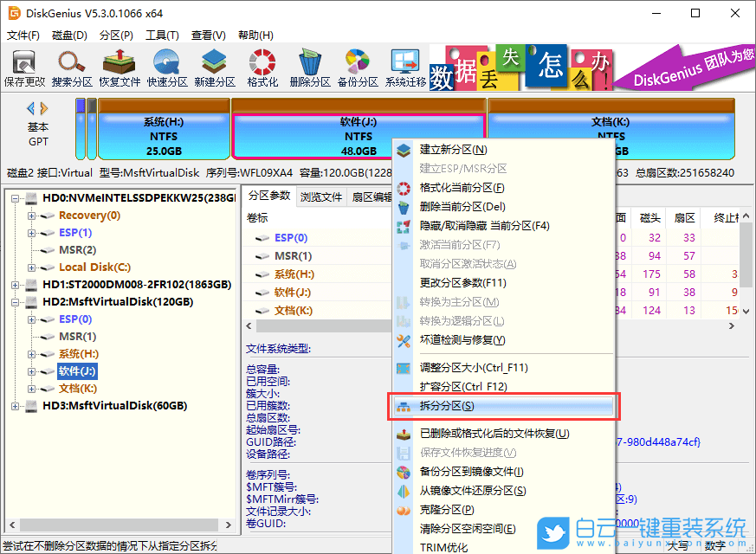756x554 pixels.
Task: Click the previous disk left arrow
Action: pos(31,108)
